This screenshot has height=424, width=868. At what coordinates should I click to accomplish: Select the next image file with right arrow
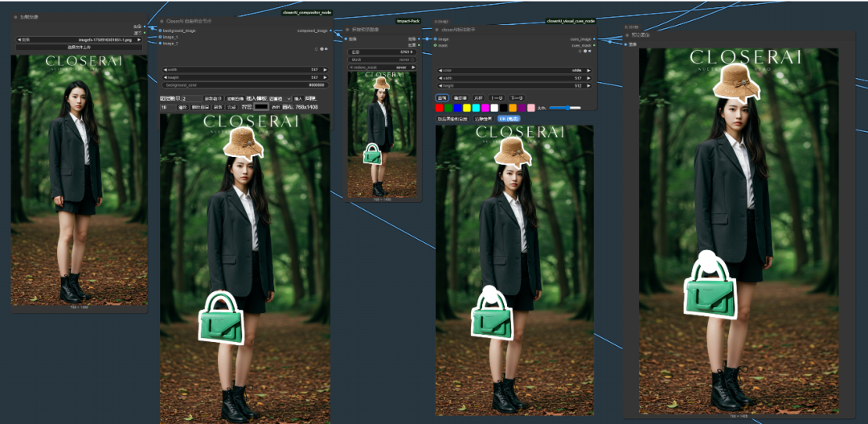140,40
